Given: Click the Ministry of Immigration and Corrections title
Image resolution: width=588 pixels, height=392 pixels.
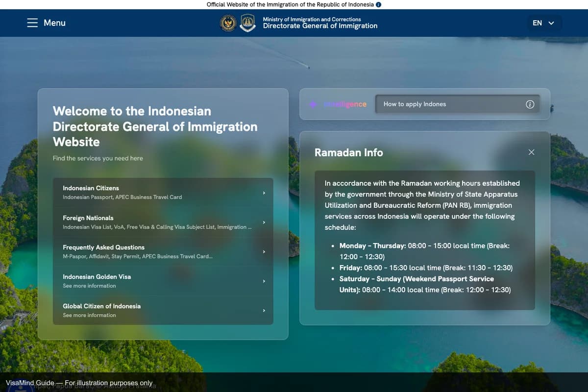Looking at the screenshot, I should (x=312, y=20).
